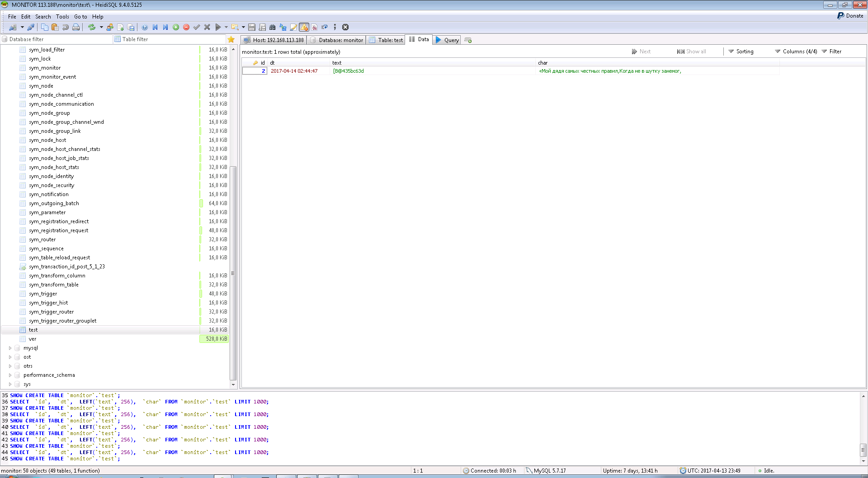Open the Columns (4/4) dropdown
This screenshot has height=478, width=868.
click(796, 52)
